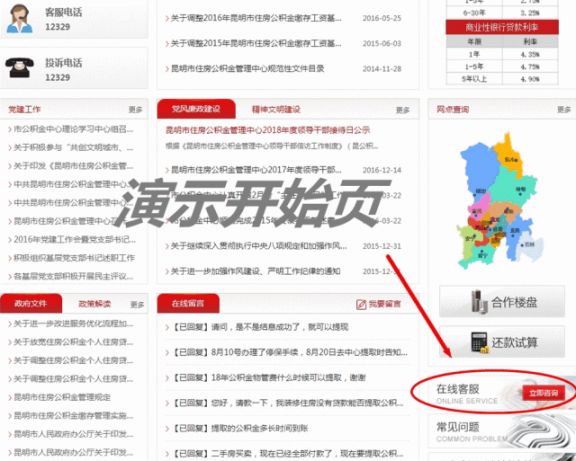576x461 pixels.
Task: Open 合作楼盘 building icon button
Action: pos(502,302)
